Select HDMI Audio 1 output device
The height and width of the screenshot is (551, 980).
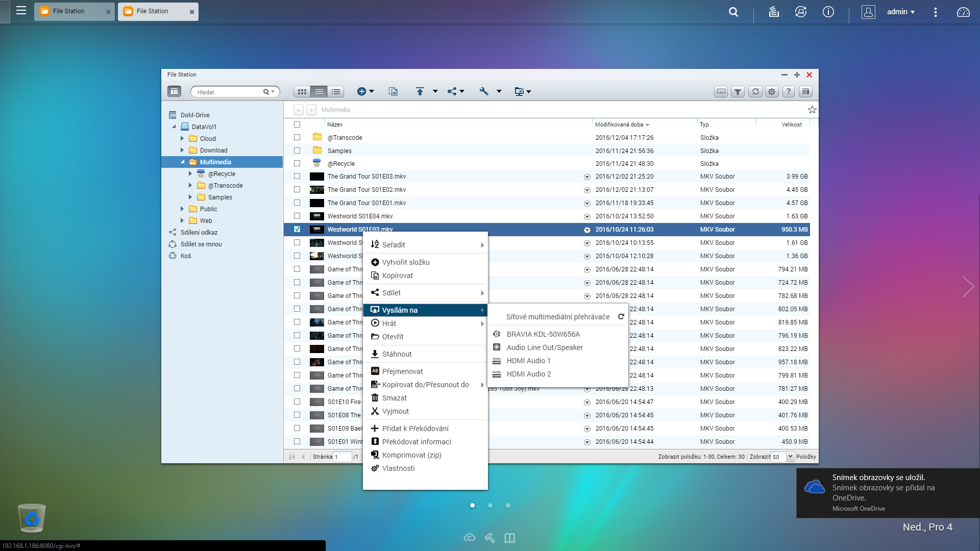(x=528, y=361)
